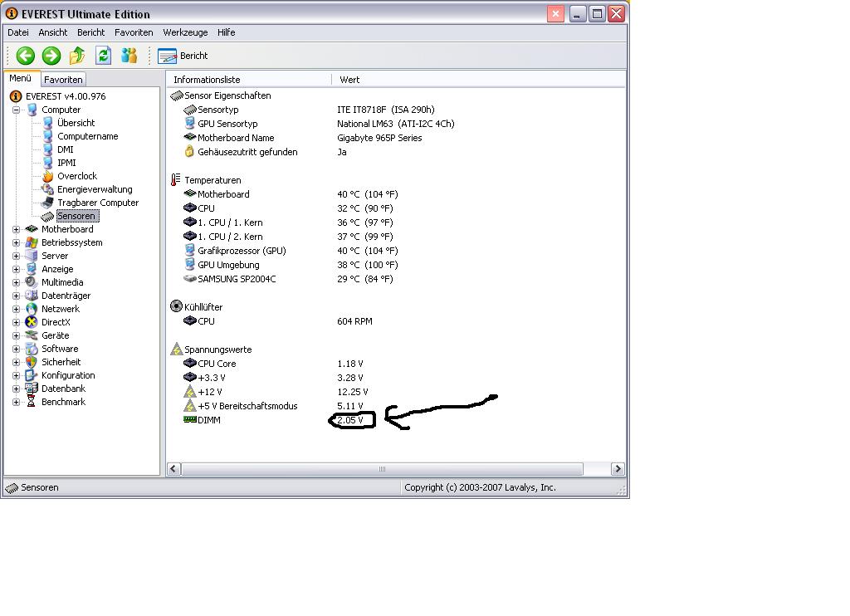
Task: Select DMI in the tree
Action: [x=65, y=149]
